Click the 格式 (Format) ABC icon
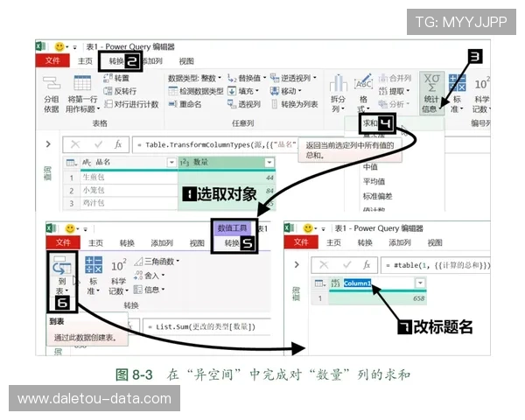This screenshot has height=420, width=525. pyautogui.click(x=364, y=82)
